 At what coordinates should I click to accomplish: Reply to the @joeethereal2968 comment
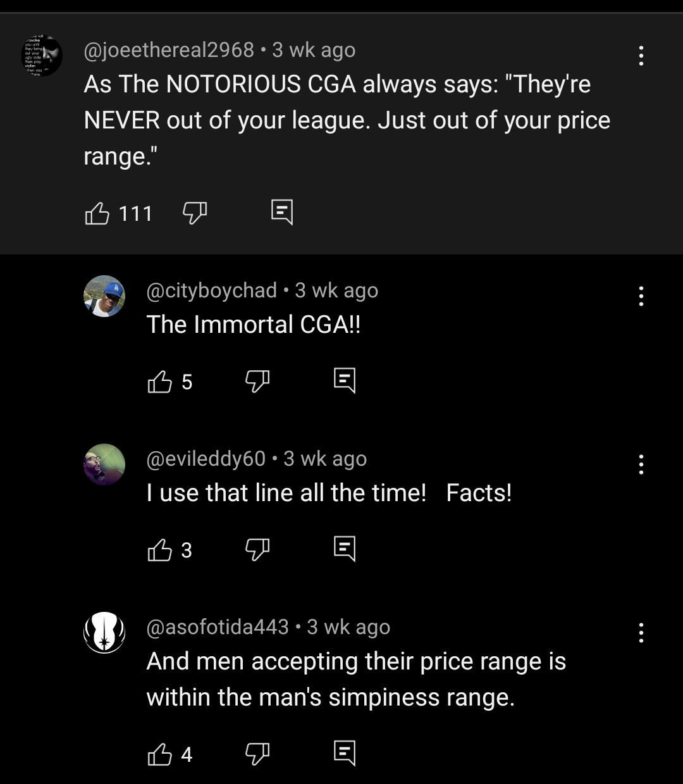tap(282, 212)
